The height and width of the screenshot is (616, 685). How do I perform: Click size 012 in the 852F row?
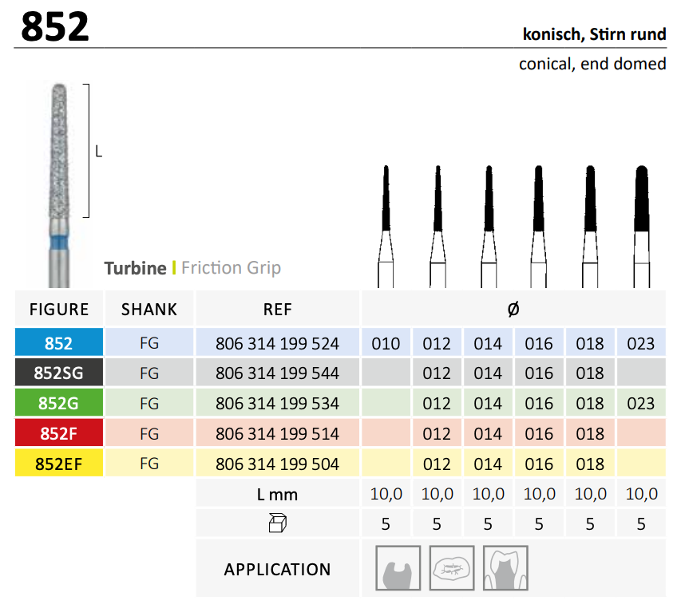(x=437, y=433)
